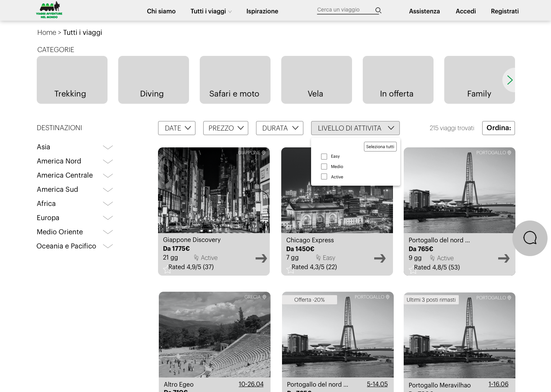Open the chat bubble icon
The width and height of the screenshot is (551, 392).
pyautogui.click(x=530, y=238)
